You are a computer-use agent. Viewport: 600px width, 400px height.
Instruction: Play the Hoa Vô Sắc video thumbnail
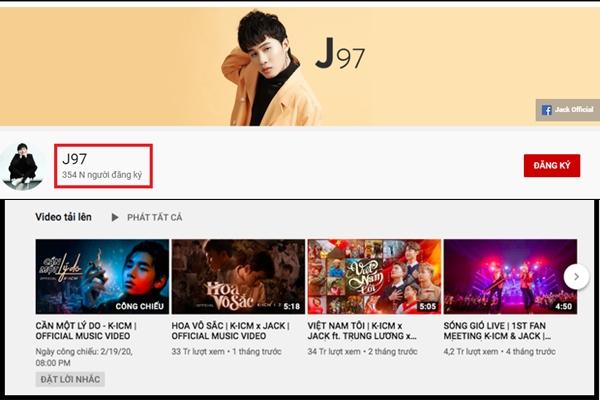pyautogui.click(x=238, y=275)
